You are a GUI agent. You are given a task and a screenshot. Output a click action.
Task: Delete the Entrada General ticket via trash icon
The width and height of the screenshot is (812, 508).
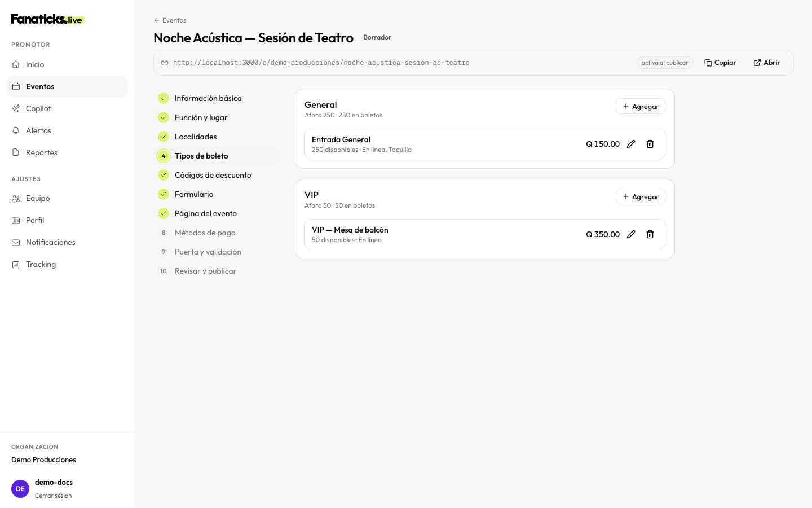click(x=650, y=144)
